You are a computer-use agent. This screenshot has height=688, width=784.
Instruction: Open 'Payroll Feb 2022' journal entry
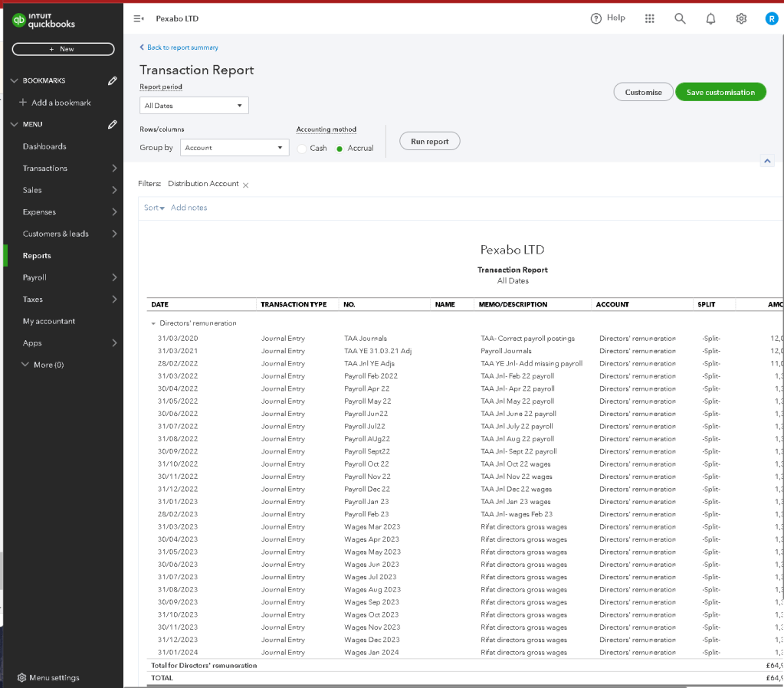point(371,376)
